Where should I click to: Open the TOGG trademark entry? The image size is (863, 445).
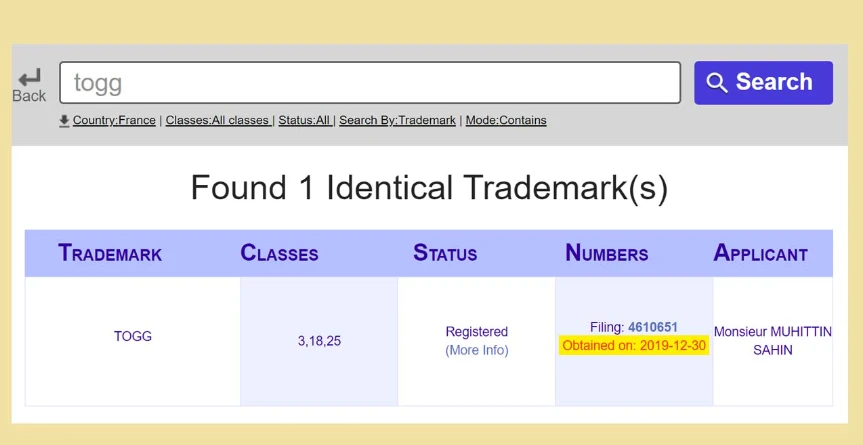click(133, 337)
